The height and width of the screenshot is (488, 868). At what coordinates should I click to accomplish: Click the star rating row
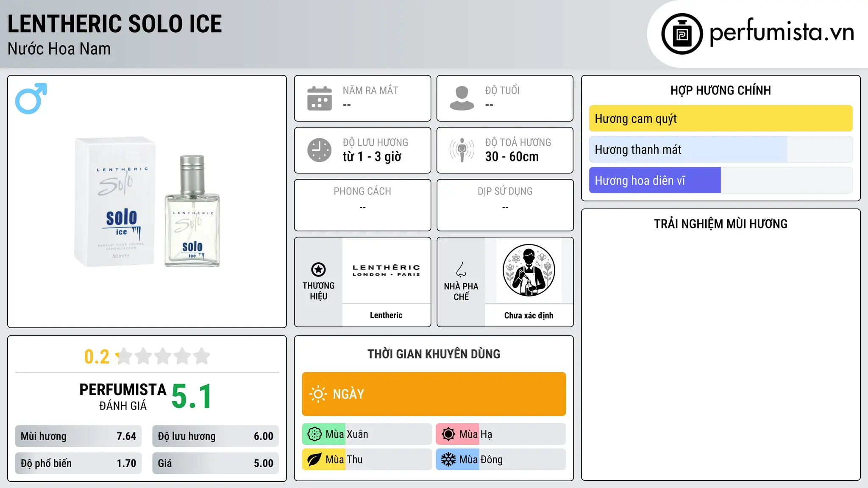tap(163, 356)
